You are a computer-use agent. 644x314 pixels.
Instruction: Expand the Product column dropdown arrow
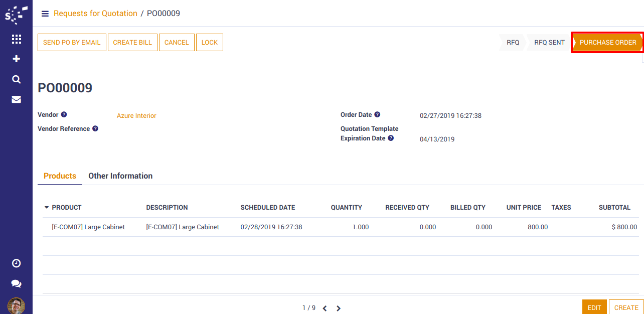pos(47,207)
